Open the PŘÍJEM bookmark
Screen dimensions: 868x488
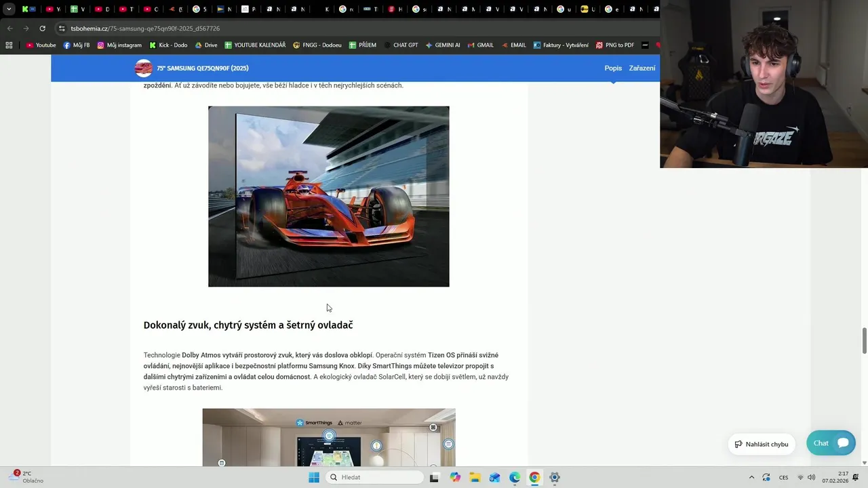(363, 45)
